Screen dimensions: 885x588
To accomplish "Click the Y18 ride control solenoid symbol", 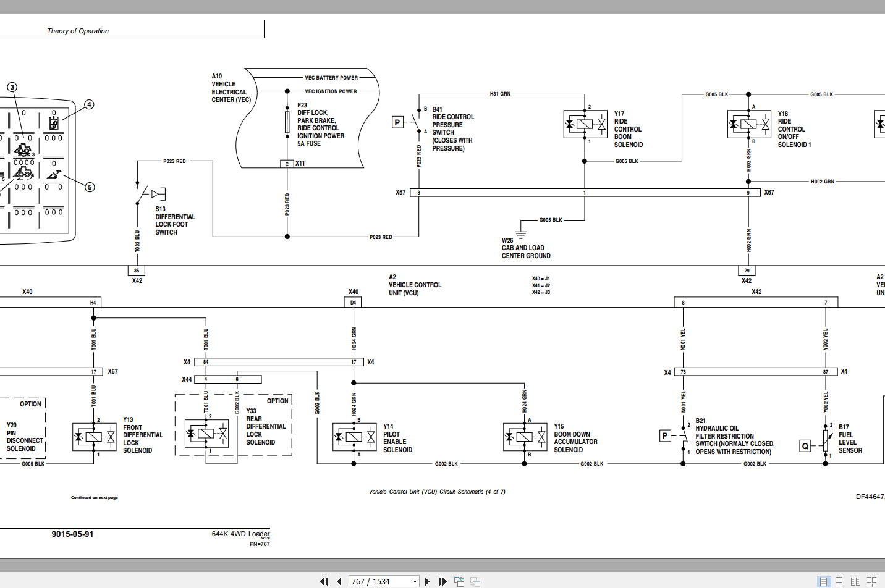I will pos(749,124).
